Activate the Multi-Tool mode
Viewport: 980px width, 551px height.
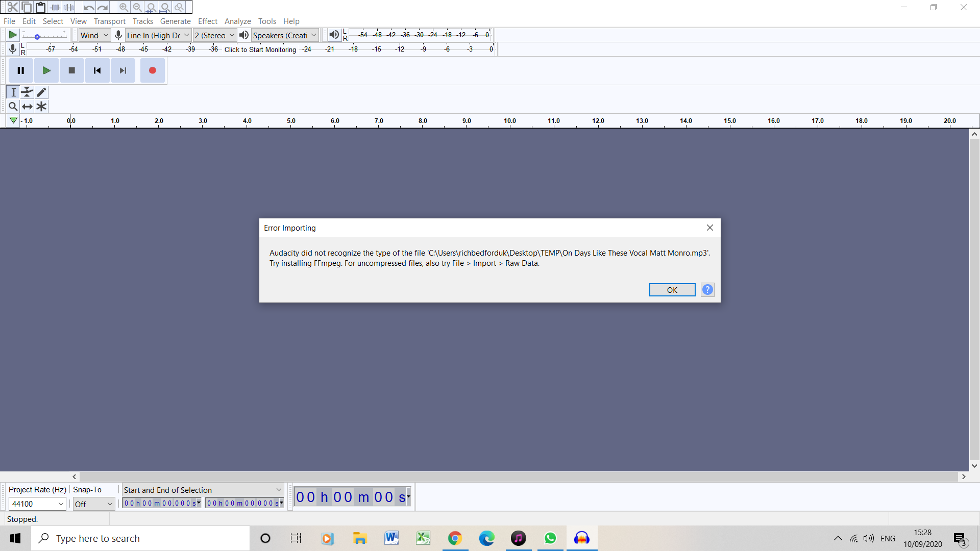pos(41,106)
